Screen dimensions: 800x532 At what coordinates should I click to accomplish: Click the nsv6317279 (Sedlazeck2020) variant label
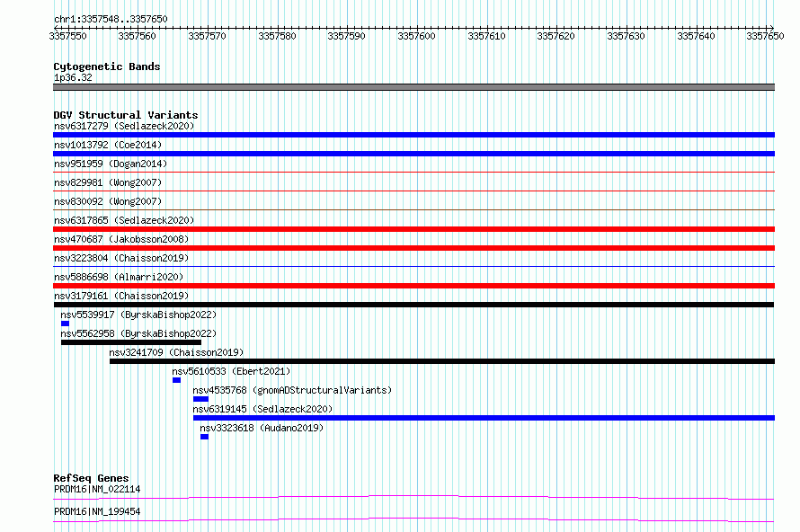click(124, 126)
